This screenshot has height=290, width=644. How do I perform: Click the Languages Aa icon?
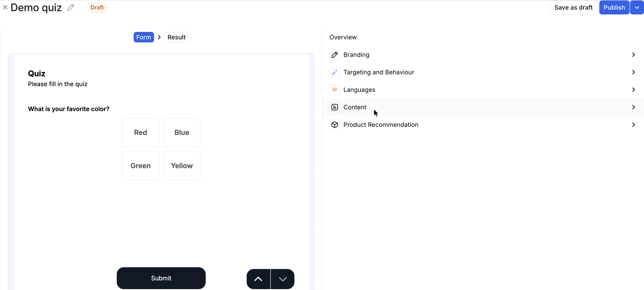[x=334, y=90]
